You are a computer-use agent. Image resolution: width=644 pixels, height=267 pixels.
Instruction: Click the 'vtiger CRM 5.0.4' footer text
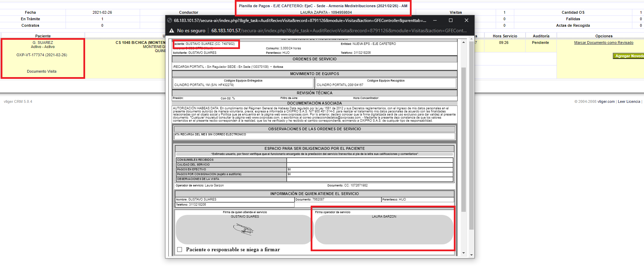pos(18,102)
